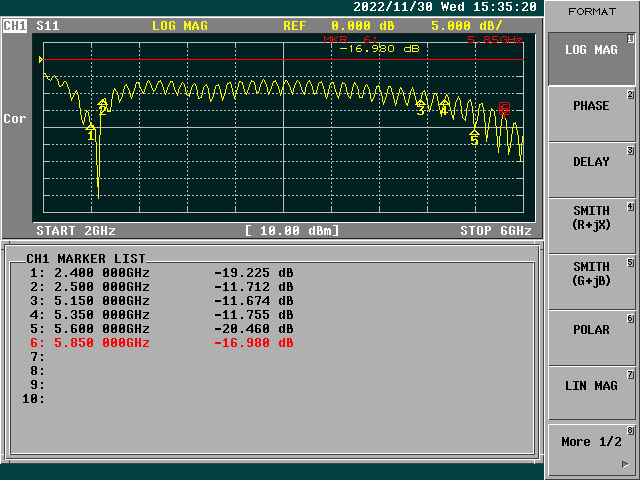Image resolution: width=640 pixels, height=480 pixels.
Task: Select marker list row 2: 2.500 GHz
Action: [162, 287]
